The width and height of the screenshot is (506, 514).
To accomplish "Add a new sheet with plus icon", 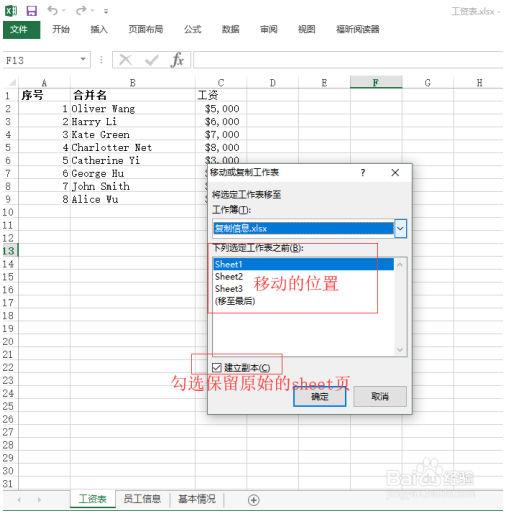I will point(254,500).
